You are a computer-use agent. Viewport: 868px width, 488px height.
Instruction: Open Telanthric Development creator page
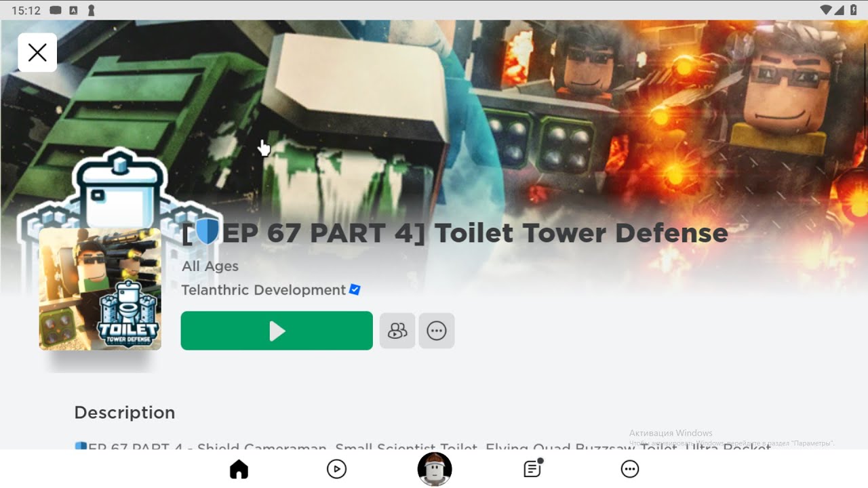coord(264,290)
